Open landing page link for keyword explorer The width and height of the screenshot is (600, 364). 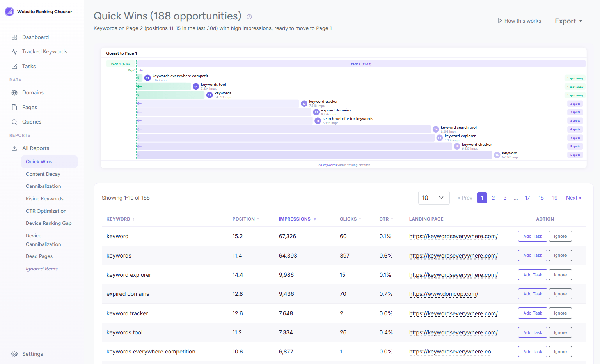[453, 275]
